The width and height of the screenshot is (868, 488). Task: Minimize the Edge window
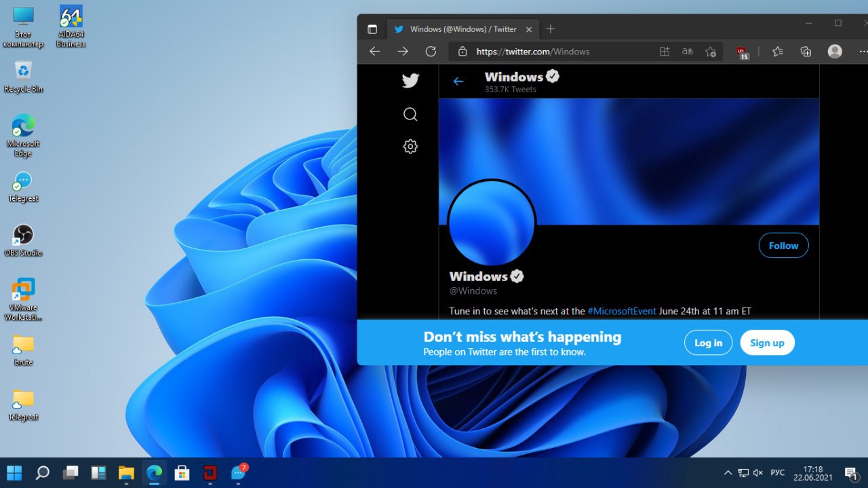(x=809, y=23)
